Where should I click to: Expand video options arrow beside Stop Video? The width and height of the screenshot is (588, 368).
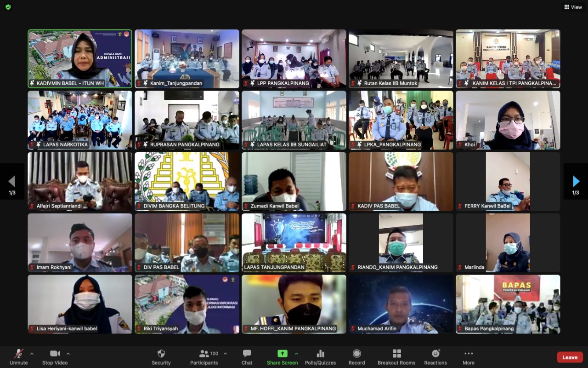68,354
